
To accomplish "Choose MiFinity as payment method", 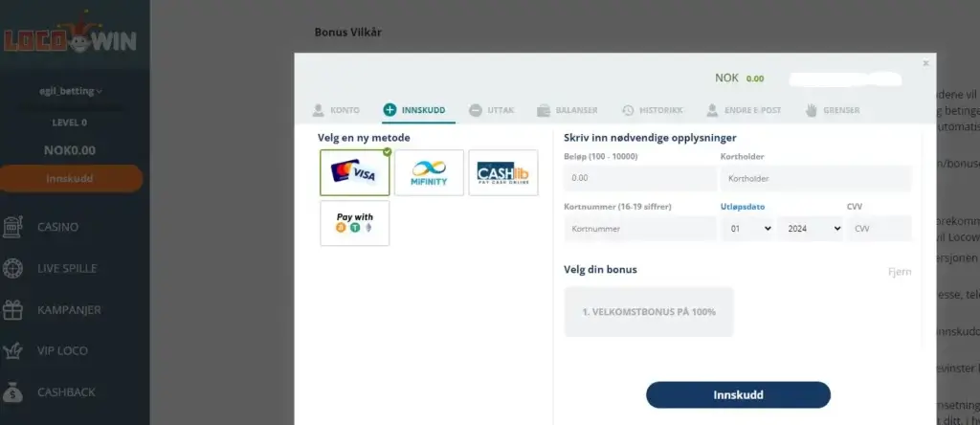I will pyautogui.click(x=429, y=173).
